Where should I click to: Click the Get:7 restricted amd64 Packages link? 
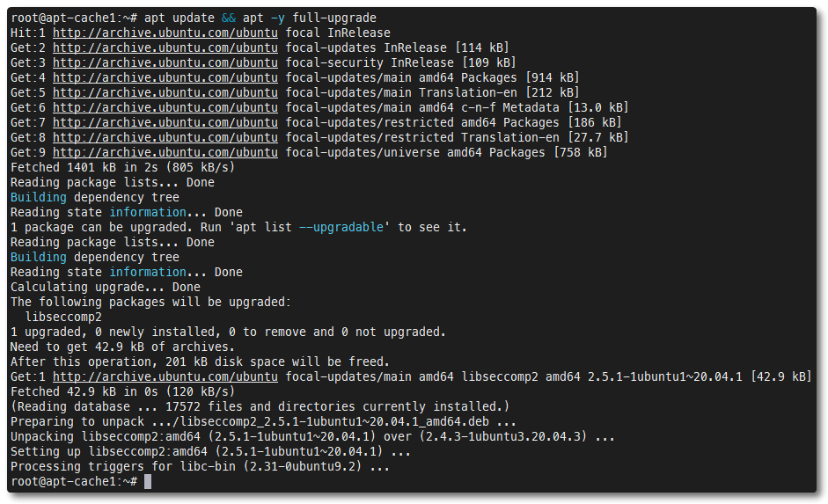[x=165, y=122]
